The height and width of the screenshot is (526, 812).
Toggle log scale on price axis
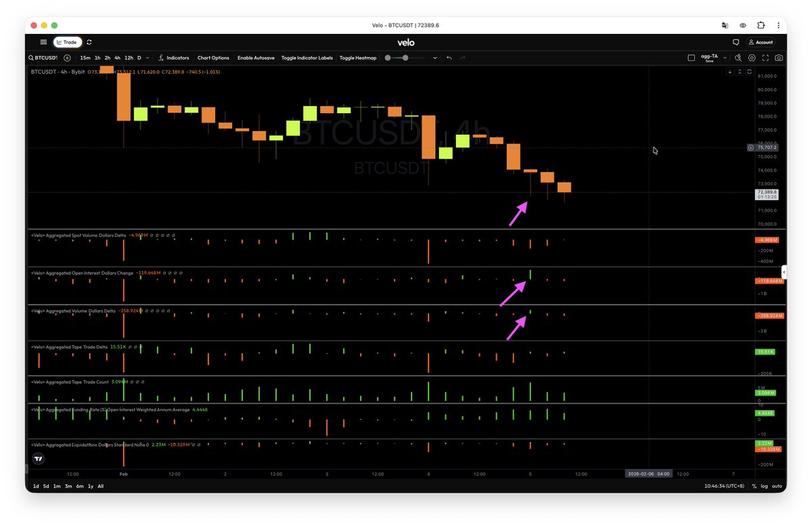click(765, 486)
